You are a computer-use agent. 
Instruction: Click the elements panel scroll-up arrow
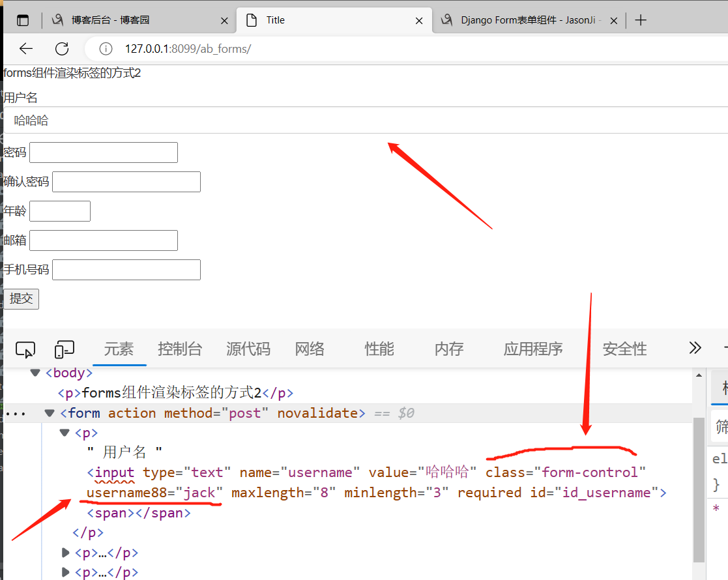pos(699,375)
